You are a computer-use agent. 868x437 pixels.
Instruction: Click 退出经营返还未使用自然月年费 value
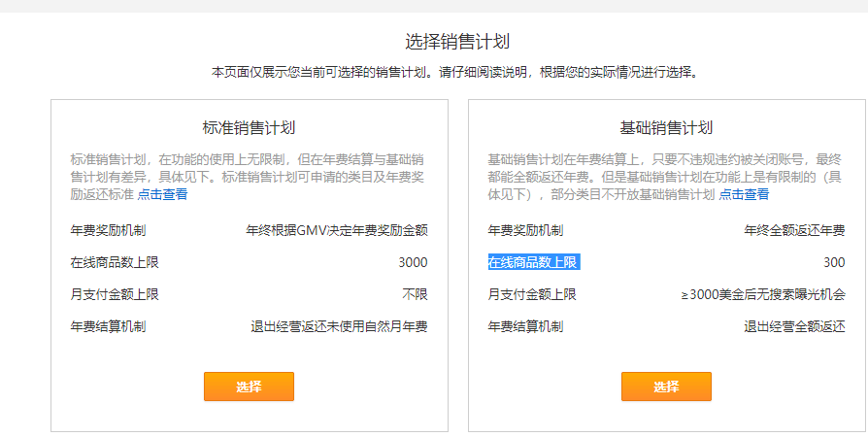coord(339,327)
